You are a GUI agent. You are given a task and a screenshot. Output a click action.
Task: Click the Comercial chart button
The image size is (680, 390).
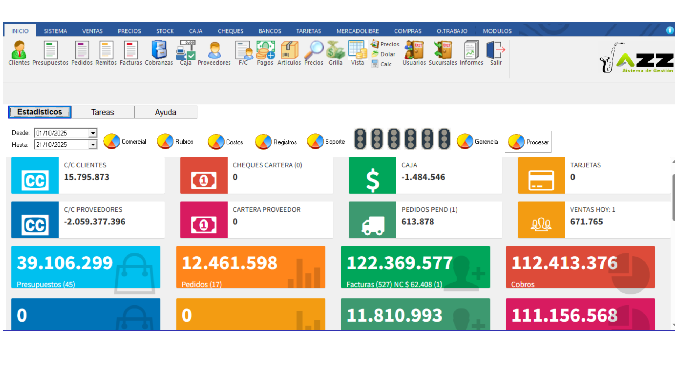[x=125, y=141]
